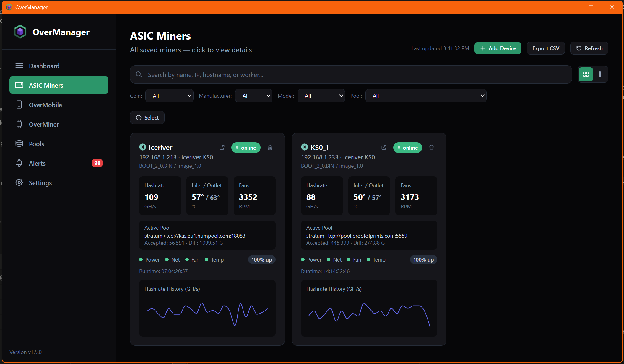Open iceriver miner in external view
The image size is (624, 364).
tap(222, 147)
